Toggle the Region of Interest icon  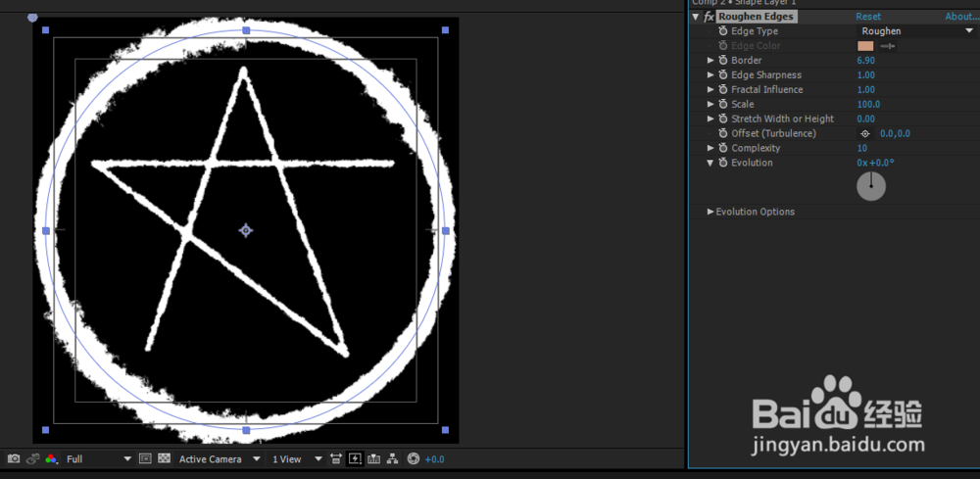[x=145, y=459]
